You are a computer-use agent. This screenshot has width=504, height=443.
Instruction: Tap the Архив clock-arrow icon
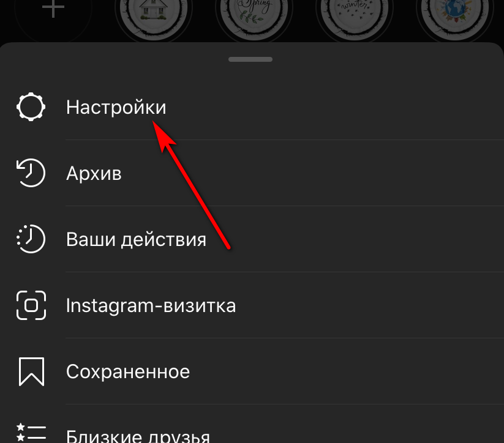[31, 173]
